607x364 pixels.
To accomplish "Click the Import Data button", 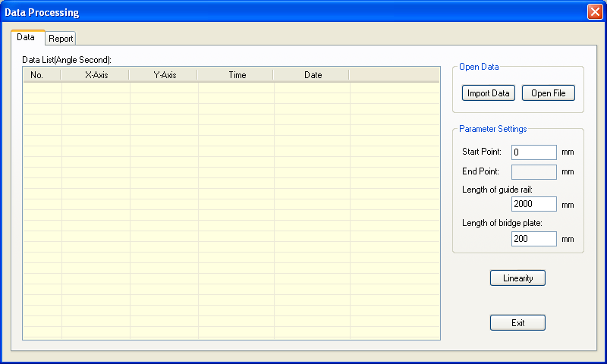I will point(488,93).
